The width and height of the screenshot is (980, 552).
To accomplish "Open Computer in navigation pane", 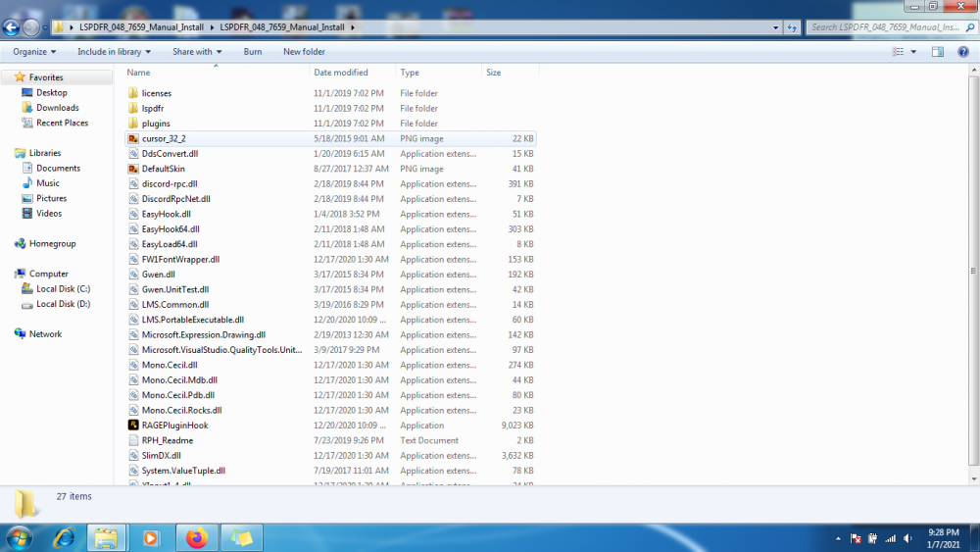I will pyautogui.click(x=48, y=274).
